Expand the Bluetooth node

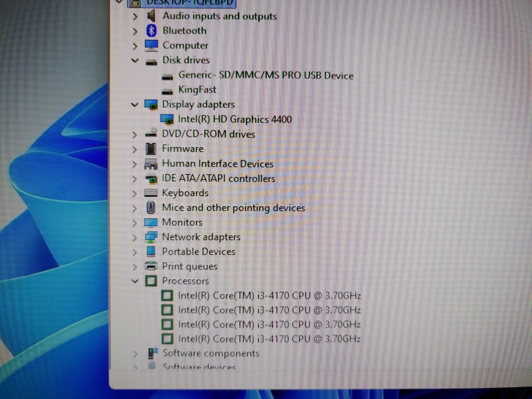tap(135, 31)
